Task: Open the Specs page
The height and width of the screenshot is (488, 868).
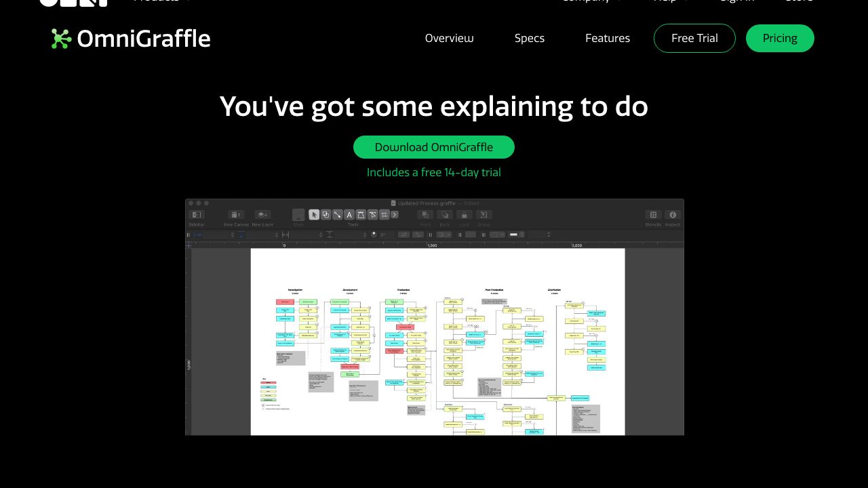Action: [530, 38]
